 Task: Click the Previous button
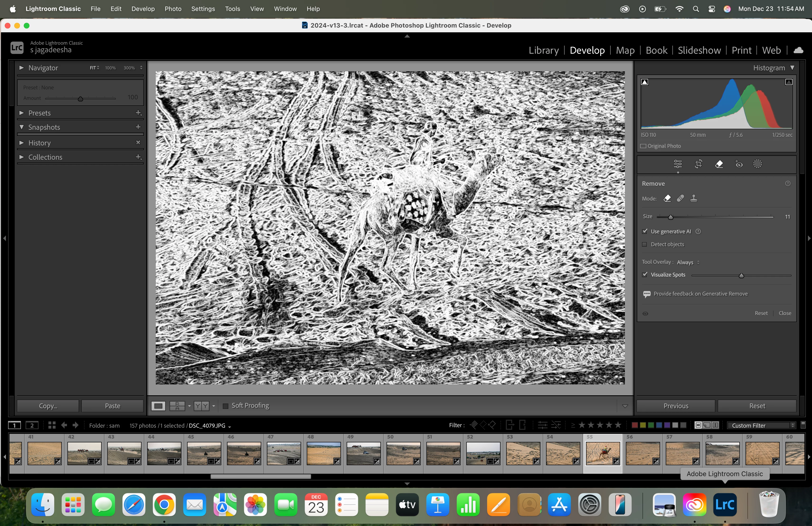(675, 406)
